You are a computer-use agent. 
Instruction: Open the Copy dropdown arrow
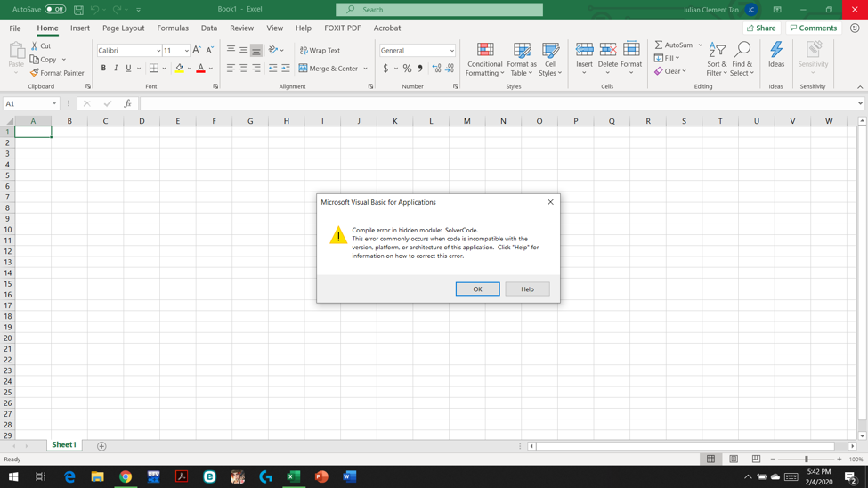(64, 60)
